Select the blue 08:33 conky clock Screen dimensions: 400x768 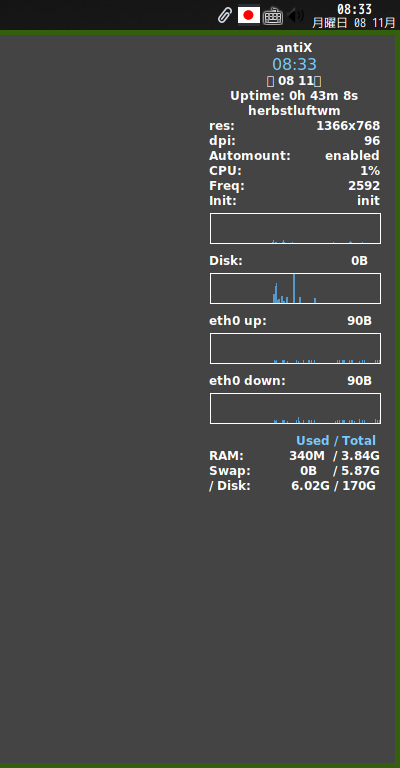click(x=294, y=64)
